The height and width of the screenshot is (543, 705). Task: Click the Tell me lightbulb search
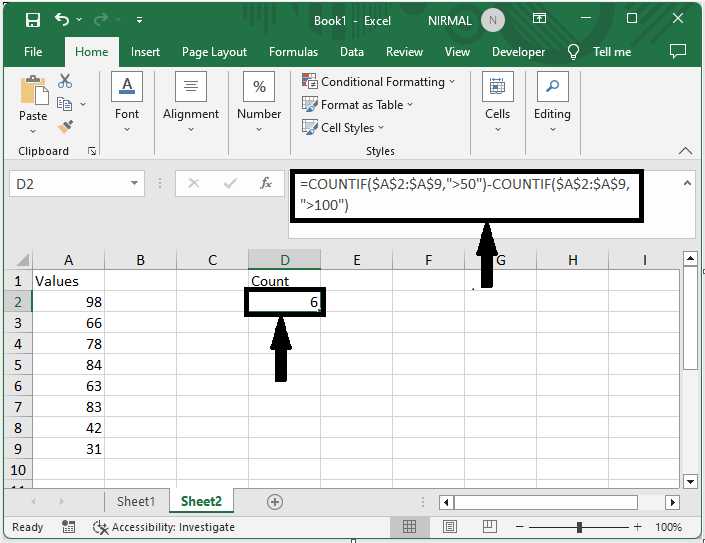[573, 52]
